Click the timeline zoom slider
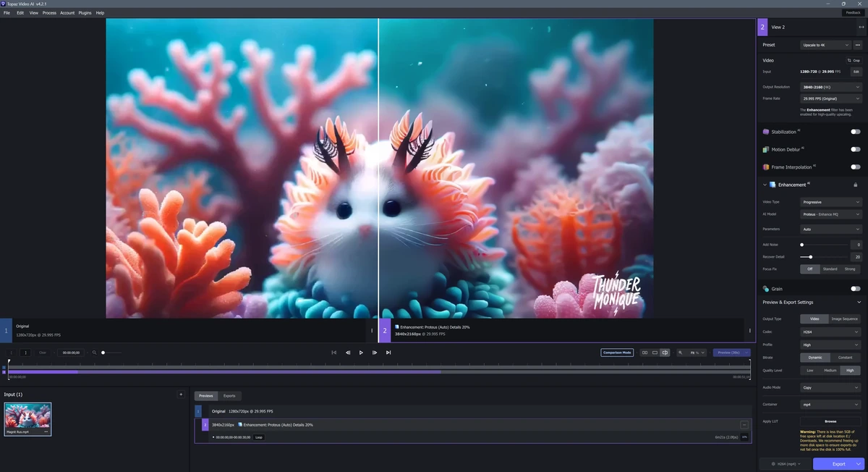868x472 pixels. pyautogui.click(x=111, y=353)
